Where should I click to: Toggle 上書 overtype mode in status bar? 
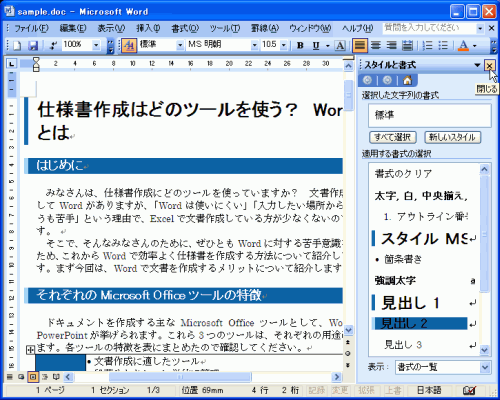(393, 390)
